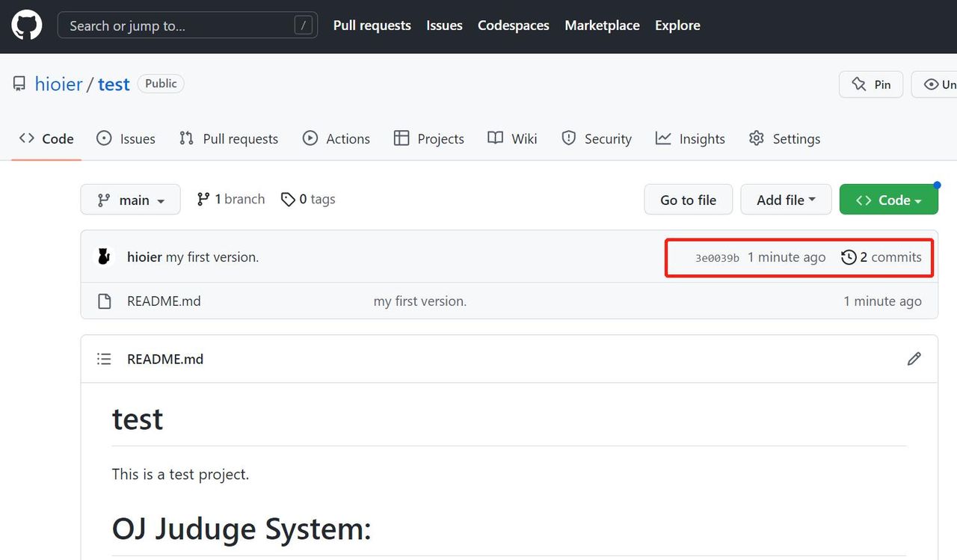957x560 pixels.
Task: Click the GitHub octocat home logo
Action: tap(26, 25)
